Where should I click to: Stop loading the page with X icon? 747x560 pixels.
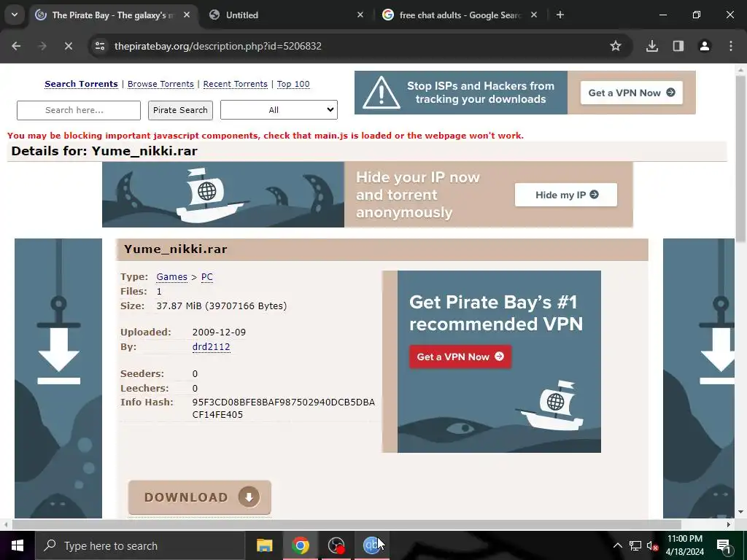[x=68, y=46]
